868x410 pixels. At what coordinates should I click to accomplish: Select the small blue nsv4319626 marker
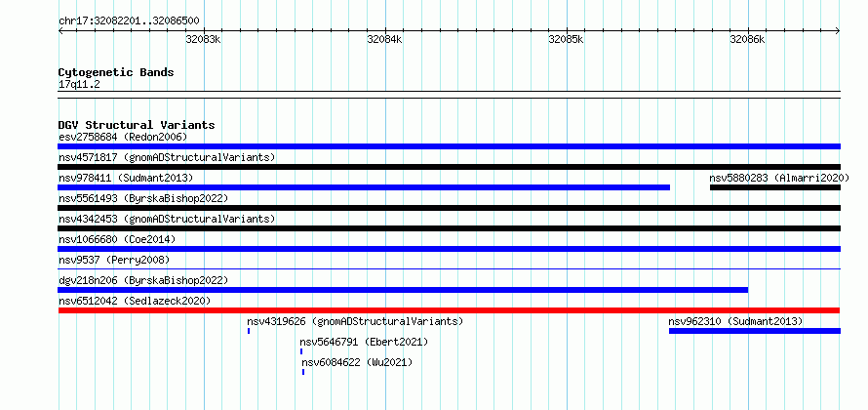pos(249,331)
